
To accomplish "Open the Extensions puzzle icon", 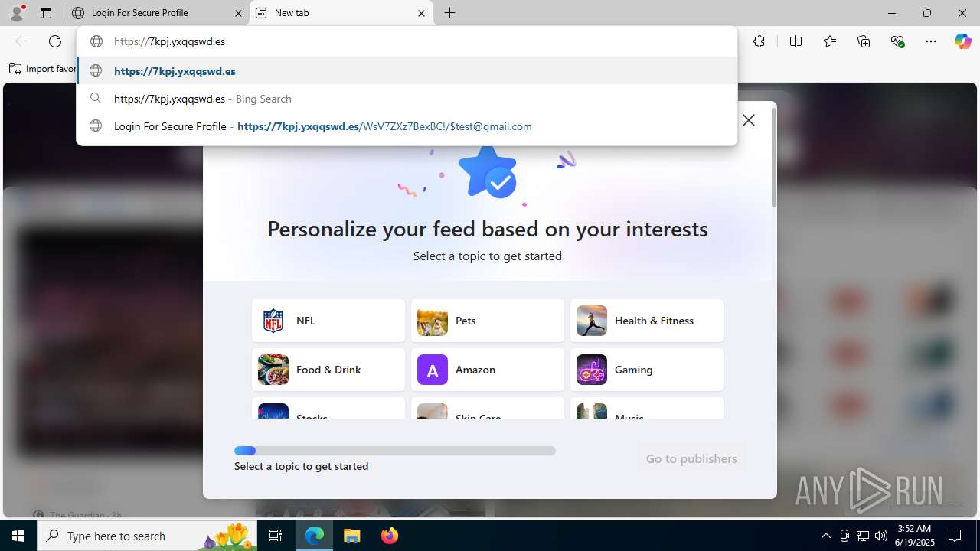I will (x=759, y=41).
